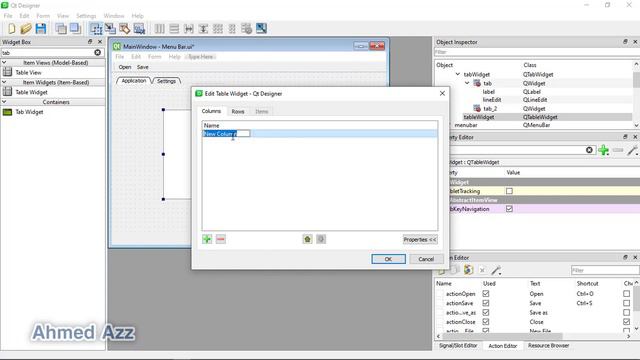The image size is (640, 360).
Task: Click the colorful icon in Action Editor toolbar
Action: pyautogui.click(x=469, y=270)
